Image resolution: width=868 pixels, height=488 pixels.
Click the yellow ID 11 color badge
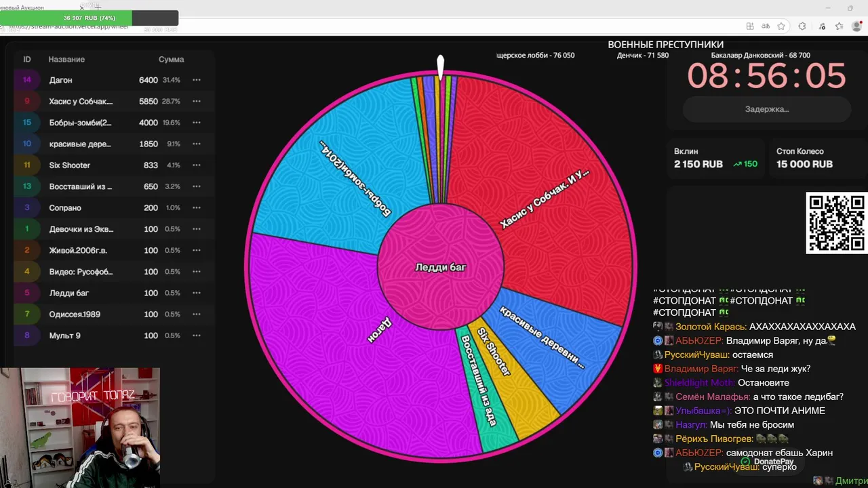27,165
